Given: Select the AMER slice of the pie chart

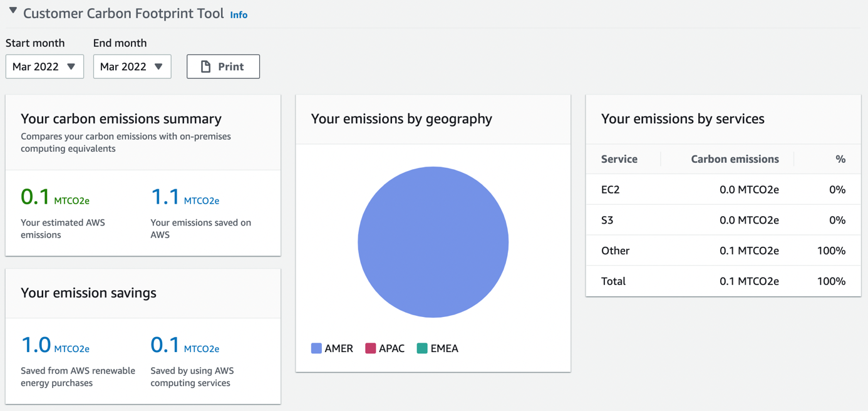Looking at the screenshot, I should (x=433, y=241).
